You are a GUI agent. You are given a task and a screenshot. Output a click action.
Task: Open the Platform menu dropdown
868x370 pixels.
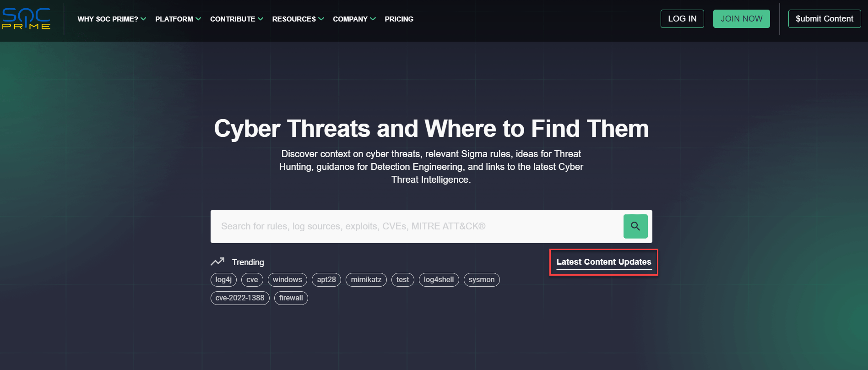(178, 19)
